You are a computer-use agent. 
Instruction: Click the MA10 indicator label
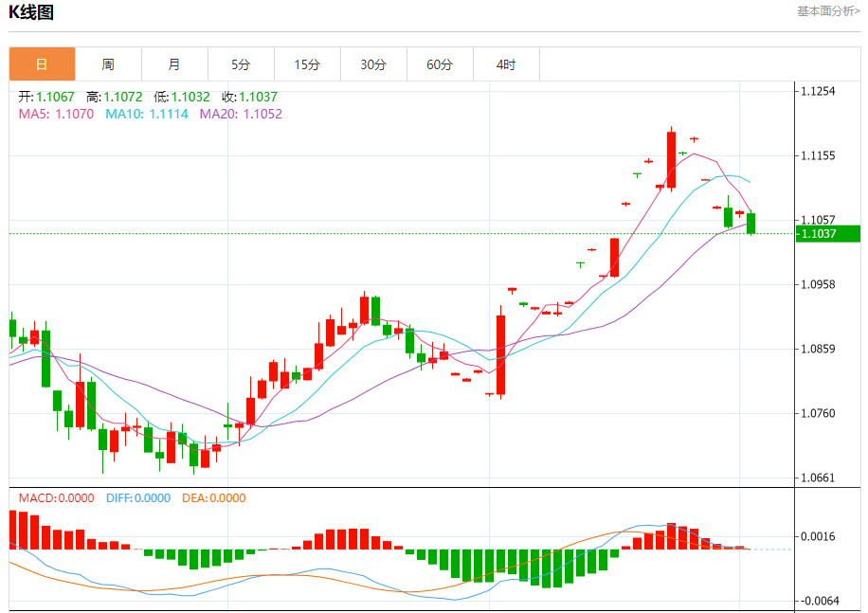coord(147,114)
